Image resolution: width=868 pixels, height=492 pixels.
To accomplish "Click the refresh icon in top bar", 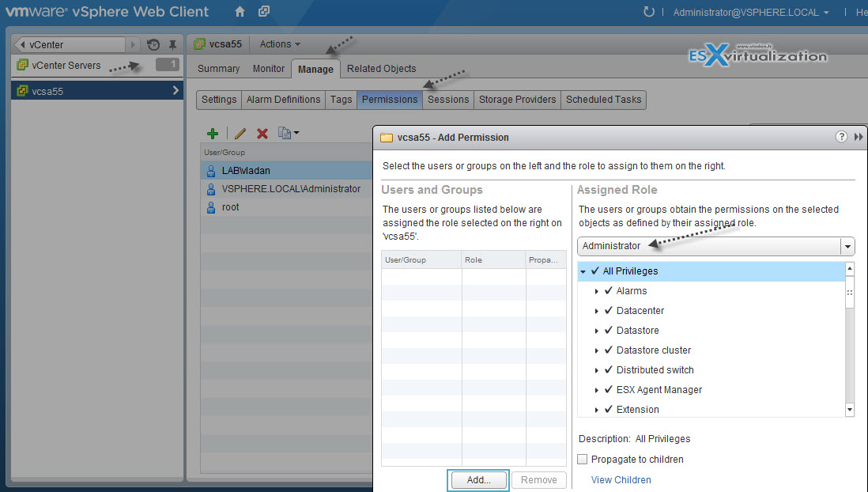I will click(x=648, y=12).
